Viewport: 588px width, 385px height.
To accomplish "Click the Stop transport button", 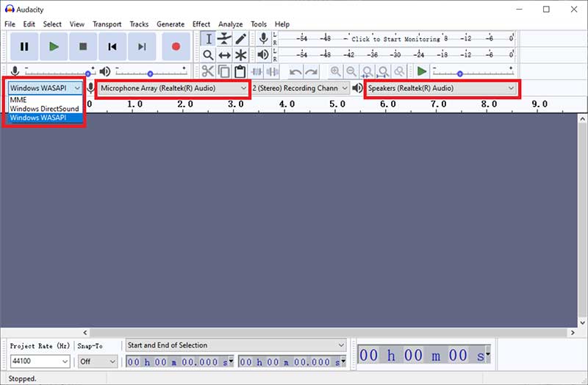I will pos(83,46).
